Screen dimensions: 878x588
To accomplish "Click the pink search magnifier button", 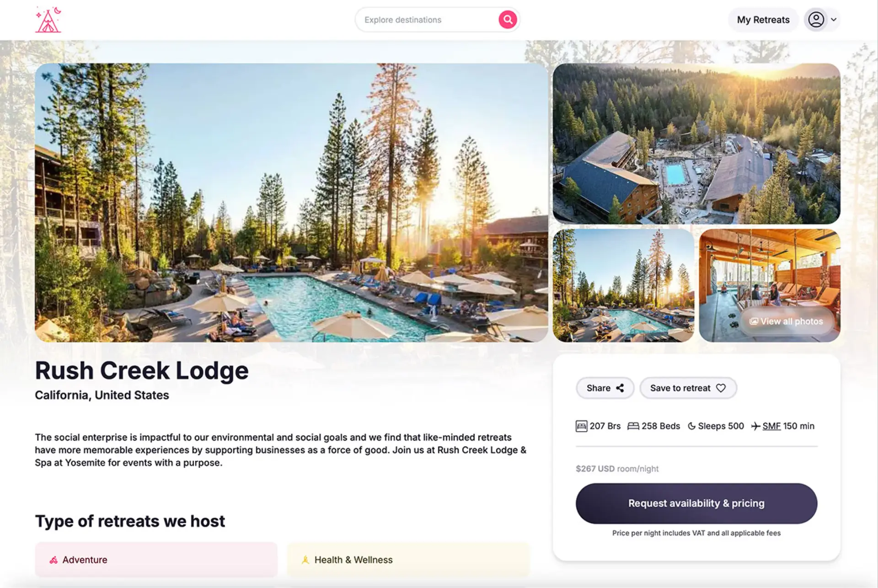I will 507,20.
